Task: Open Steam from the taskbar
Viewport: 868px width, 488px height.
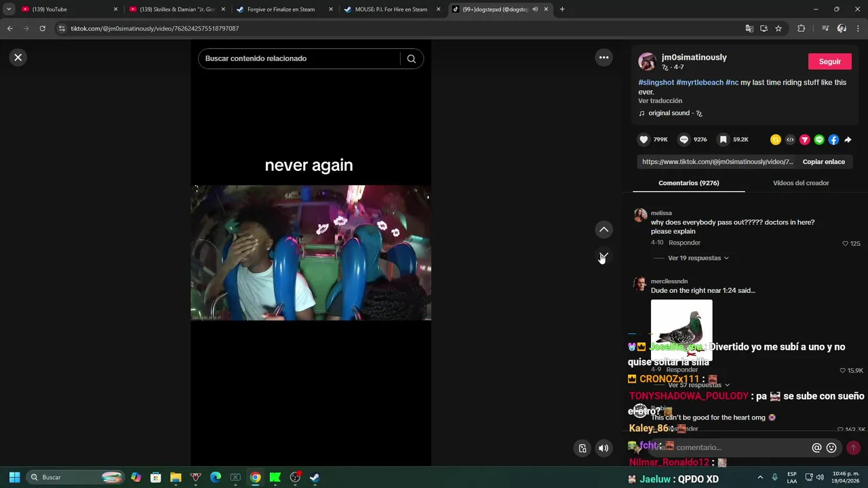Action: [x=315, y=477]
